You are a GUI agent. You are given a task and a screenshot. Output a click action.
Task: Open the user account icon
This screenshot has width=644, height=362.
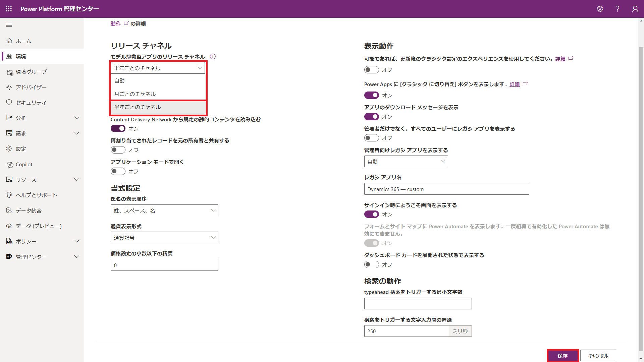click(635, 9)
